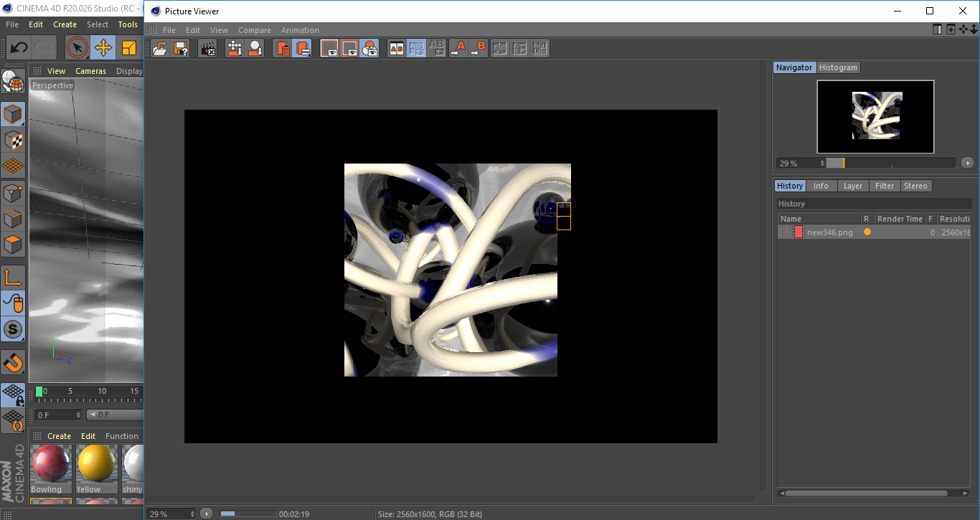The width and height of the screenshot is (980, 520).
Task: Click render progress bar at bottom
Action: click(248, 514)
